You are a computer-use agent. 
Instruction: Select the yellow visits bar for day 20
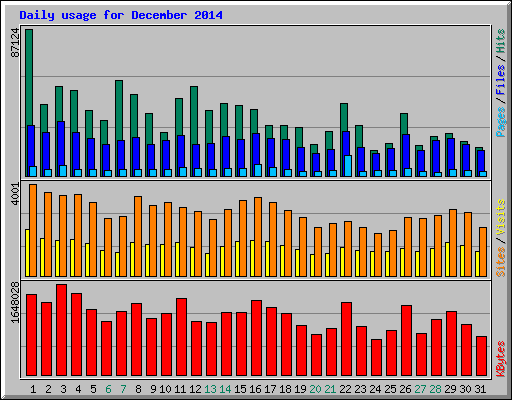[x=312, y=265]
